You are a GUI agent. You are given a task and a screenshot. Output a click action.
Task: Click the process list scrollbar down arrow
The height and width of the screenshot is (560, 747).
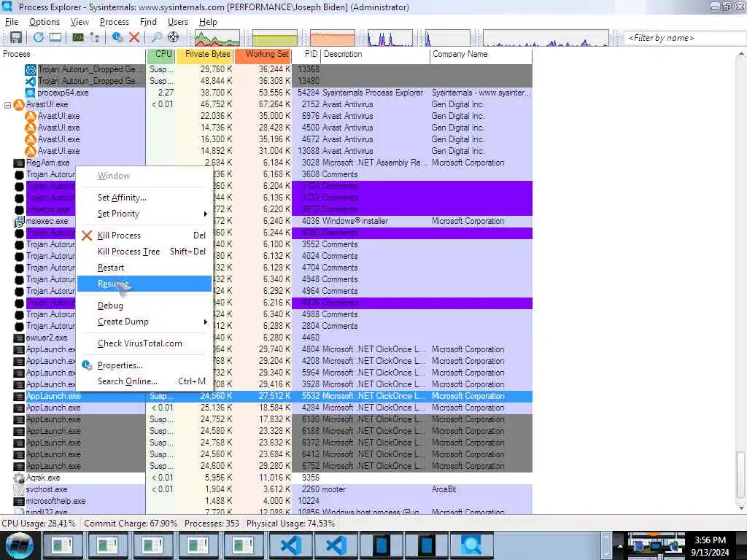click(741, 508)
